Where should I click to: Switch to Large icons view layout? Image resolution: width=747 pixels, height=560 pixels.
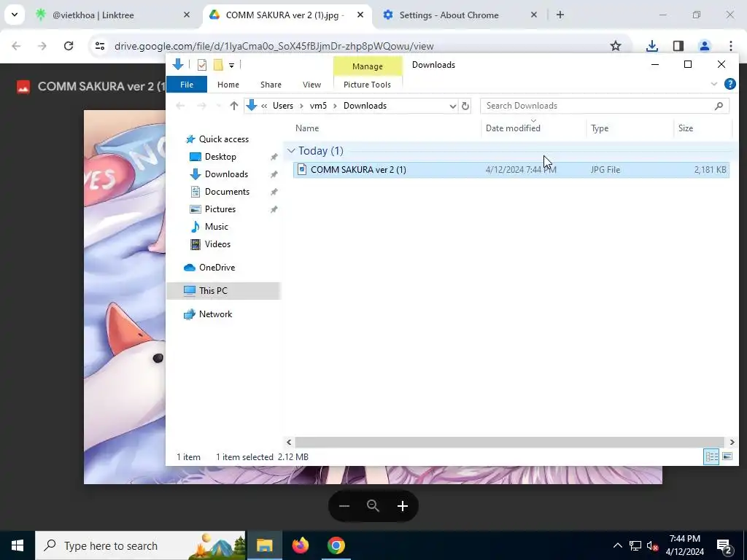[727, 456]
